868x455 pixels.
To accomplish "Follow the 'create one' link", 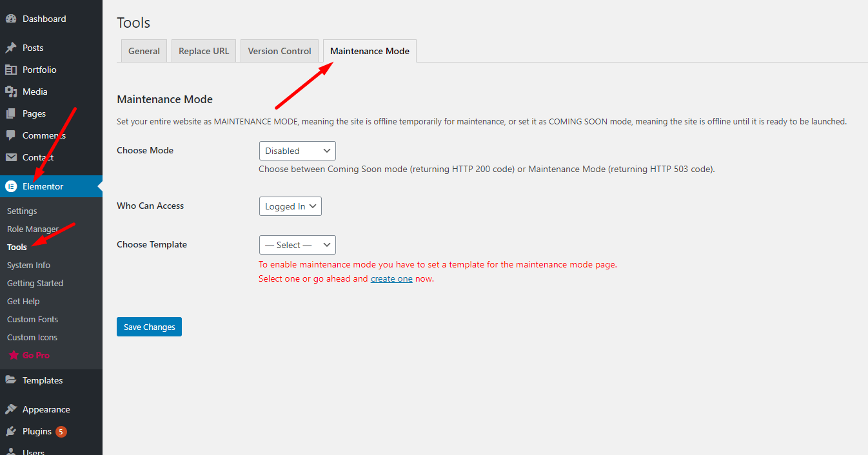I will pos(391,279).
